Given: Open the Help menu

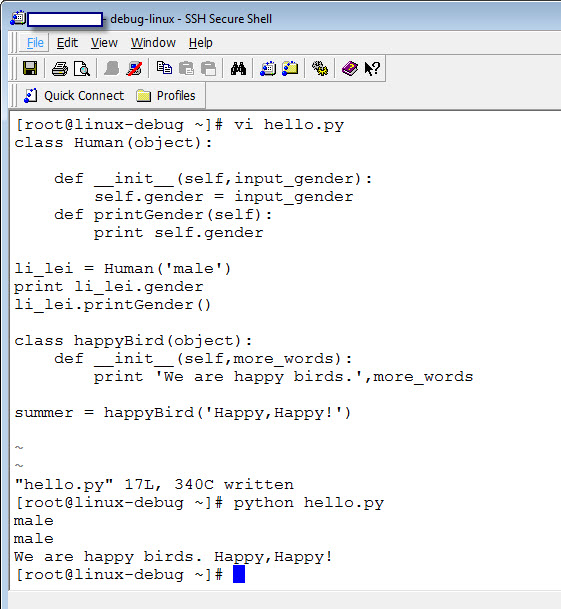Looking at the screenshot, I should pyautogui.click(x=200, y=42).
